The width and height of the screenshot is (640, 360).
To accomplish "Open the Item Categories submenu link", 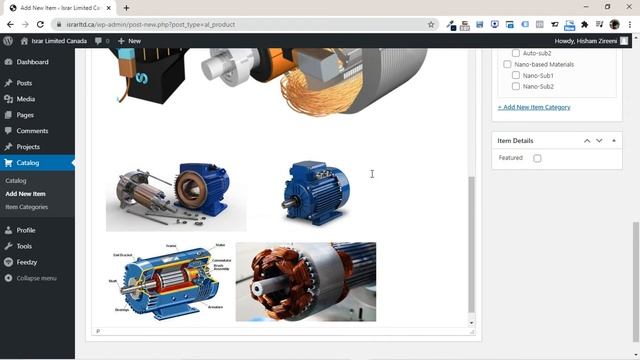I will pyautogui.click(x=27, y=207).
